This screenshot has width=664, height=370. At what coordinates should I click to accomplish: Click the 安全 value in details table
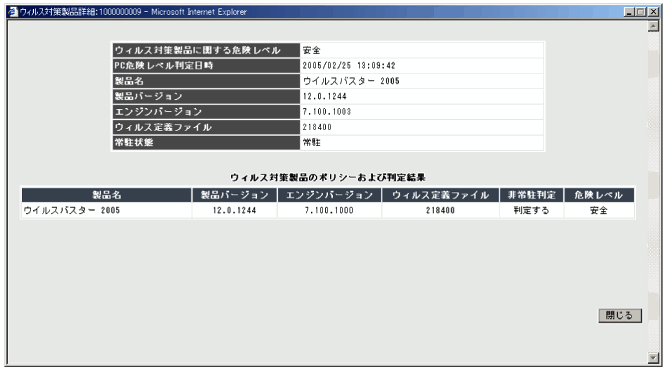[x=312, y=50]
